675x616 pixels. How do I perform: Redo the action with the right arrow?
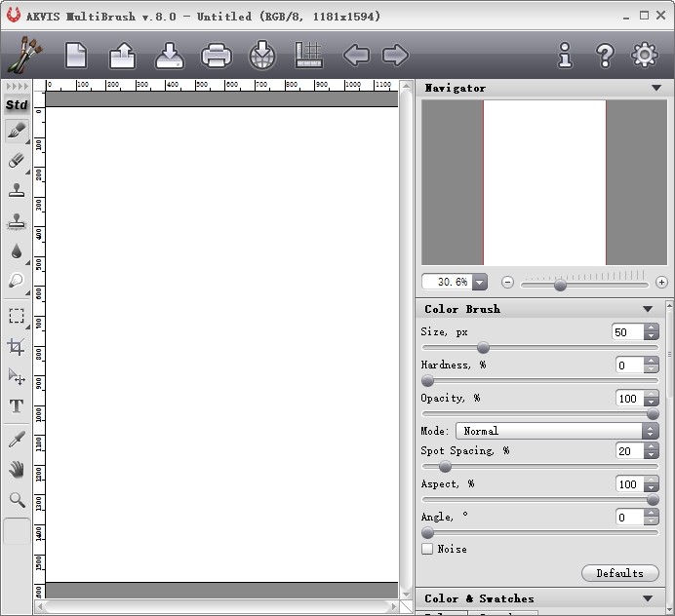coord(395,55)
